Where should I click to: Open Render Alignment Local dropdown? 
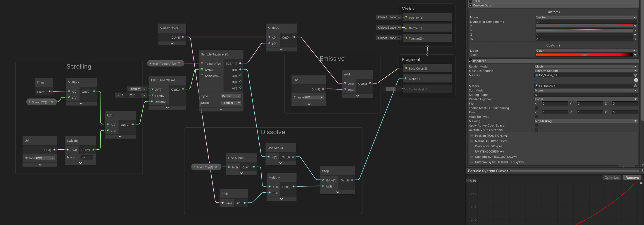point(586,99)
